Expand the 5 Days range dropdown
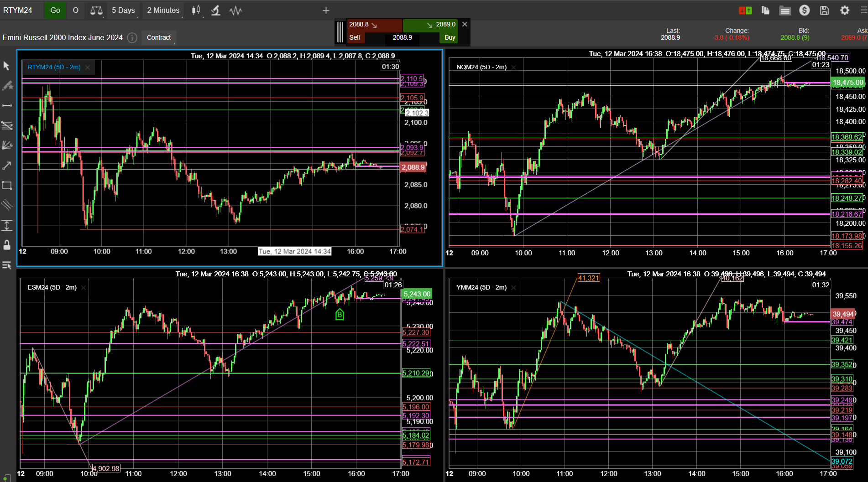 pos(124,10)
